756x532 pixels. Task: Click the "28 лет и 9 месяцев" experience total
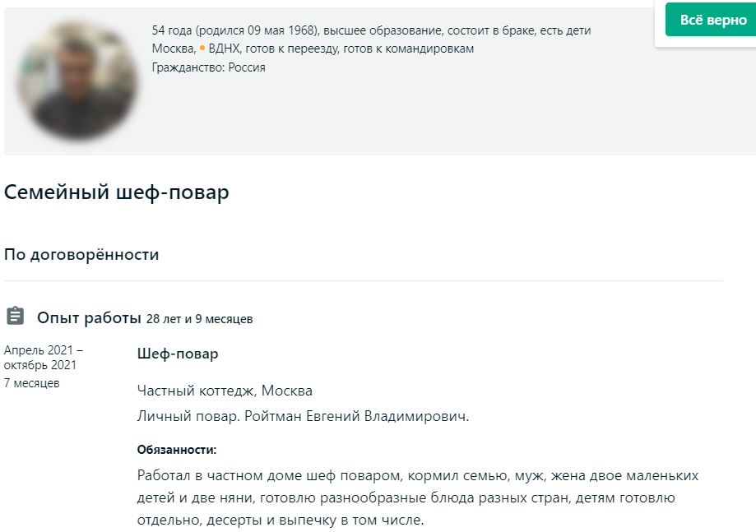point(199,318)
